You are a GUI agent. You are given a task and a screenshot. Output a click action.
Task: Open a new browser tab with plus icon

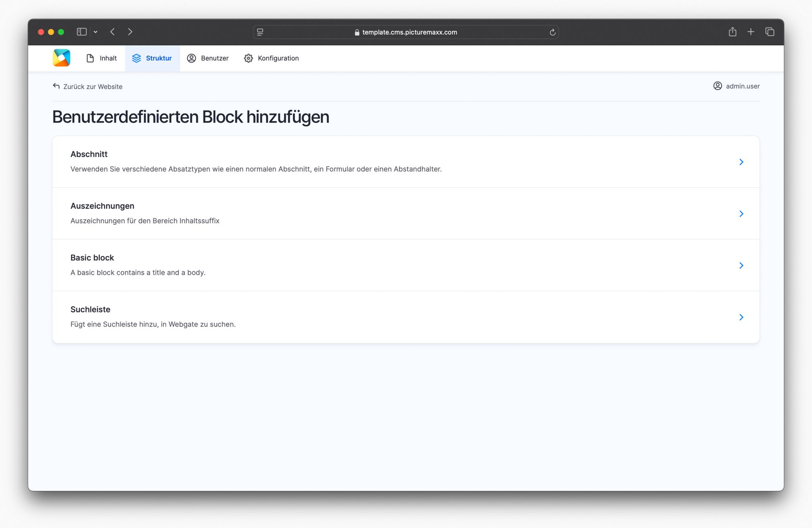tap(751, 32)
